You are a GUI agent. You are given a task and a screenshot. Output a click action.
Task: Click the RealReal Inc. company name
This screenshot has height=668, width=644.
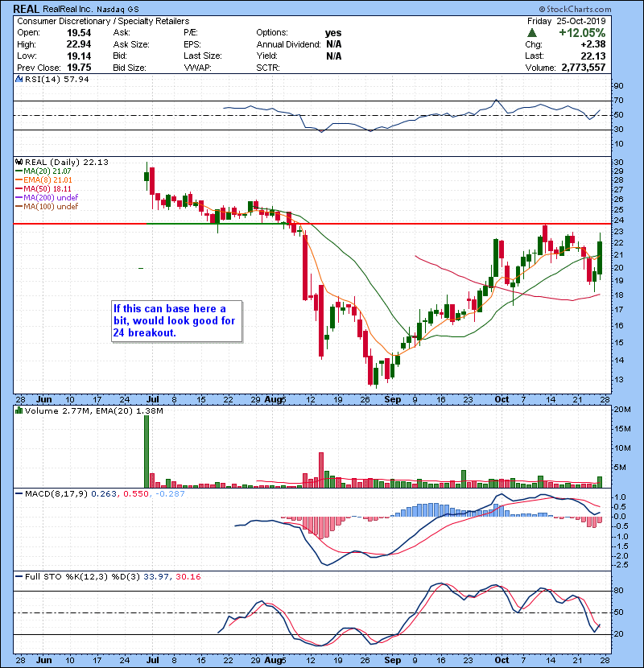click(x=67, y=9)
